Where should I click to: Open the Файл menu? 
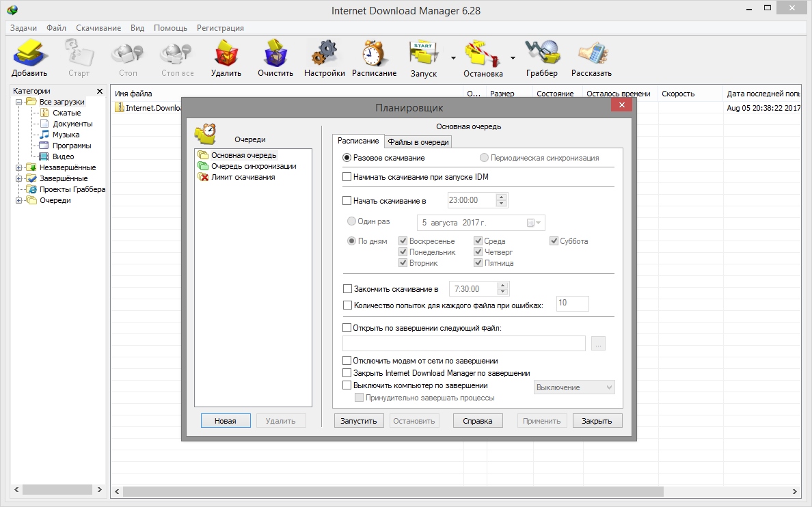tap(57, 28)
